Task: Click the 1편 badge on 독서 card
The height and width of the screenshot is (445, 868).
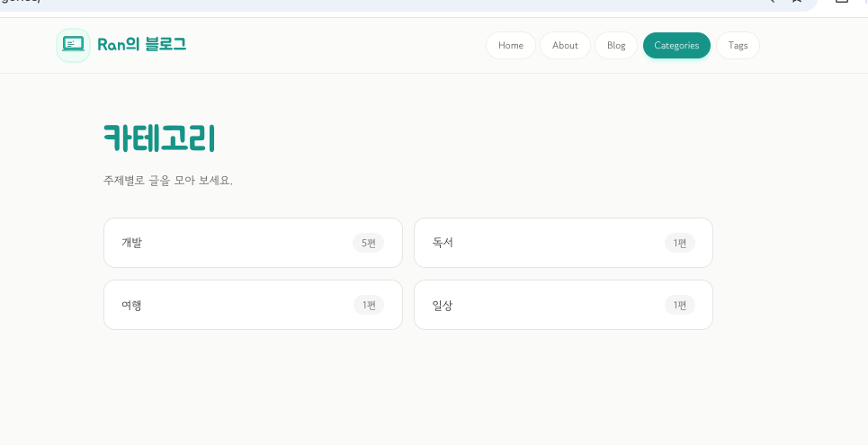Action: [x=679, y=243]
